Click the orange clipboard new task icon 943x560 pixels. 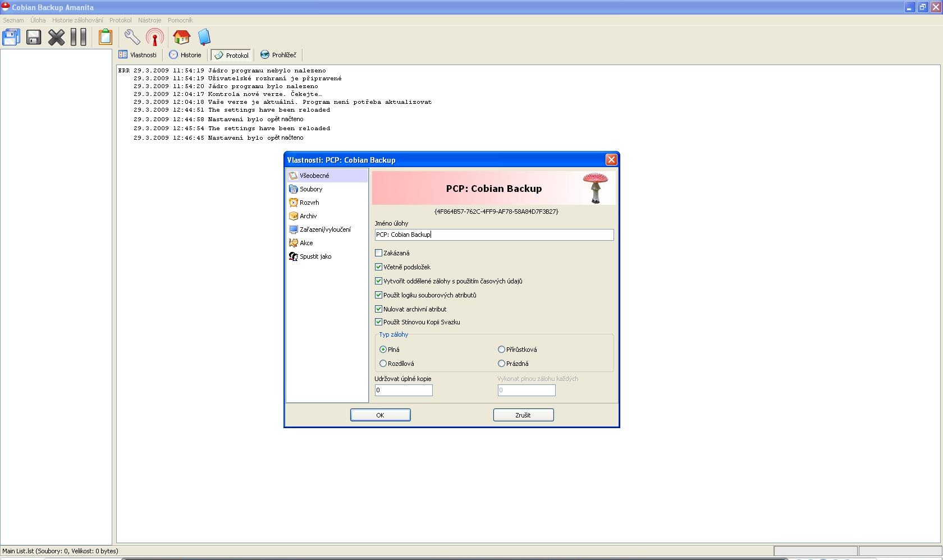[x=105, y=37]
